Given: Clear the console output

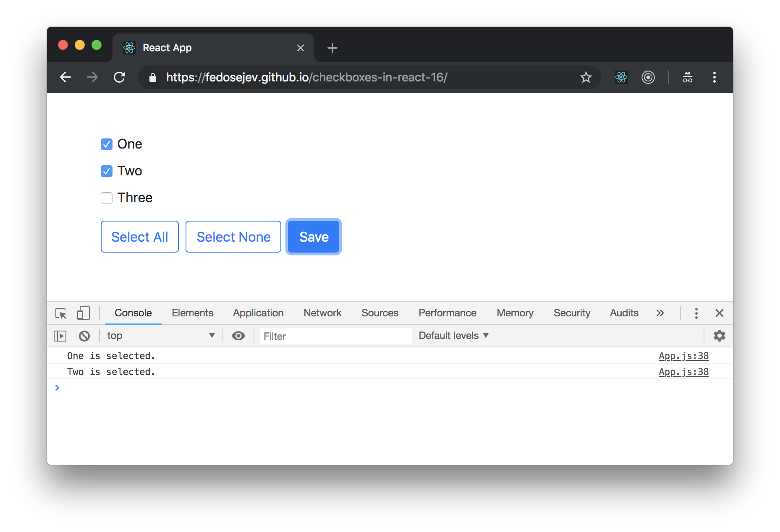Looking at the screenshot, I should click(x=84, y=336).
